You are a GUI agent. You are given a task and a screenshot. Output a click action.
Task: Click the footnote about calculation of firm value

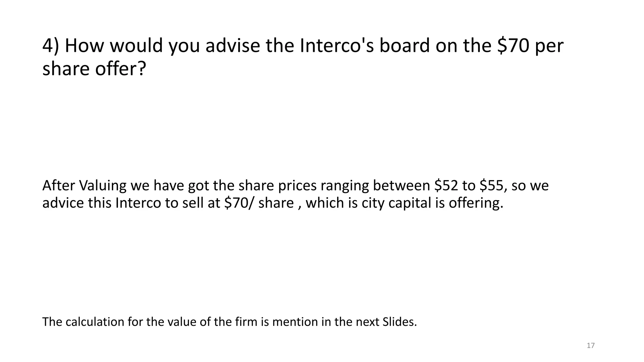[229, 322]
